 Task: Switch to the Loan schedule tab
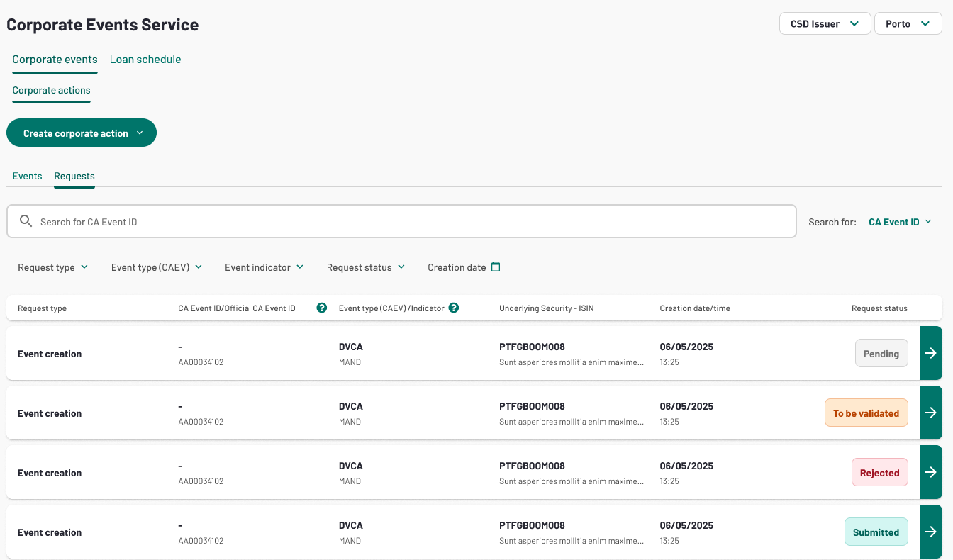click(x=145, y=60)
